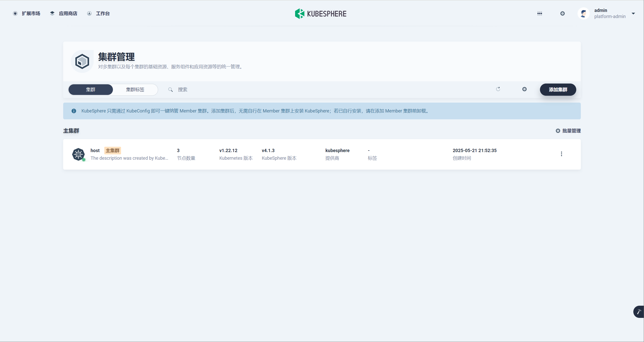Image resolution: width=644 pixels, height=342 pixels.
Task: Open the host cluster more-actions menu
Action: [x=562, y=154]
